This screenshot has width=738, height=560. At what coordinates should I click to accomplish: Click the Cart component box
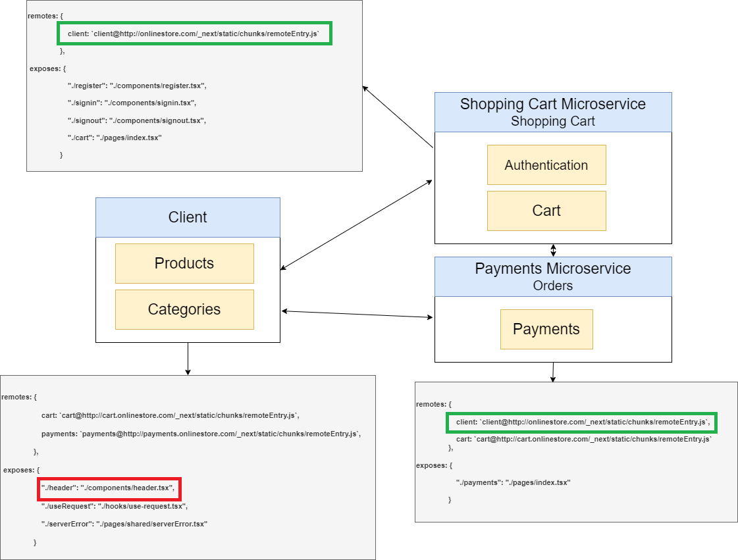(546, 211)
